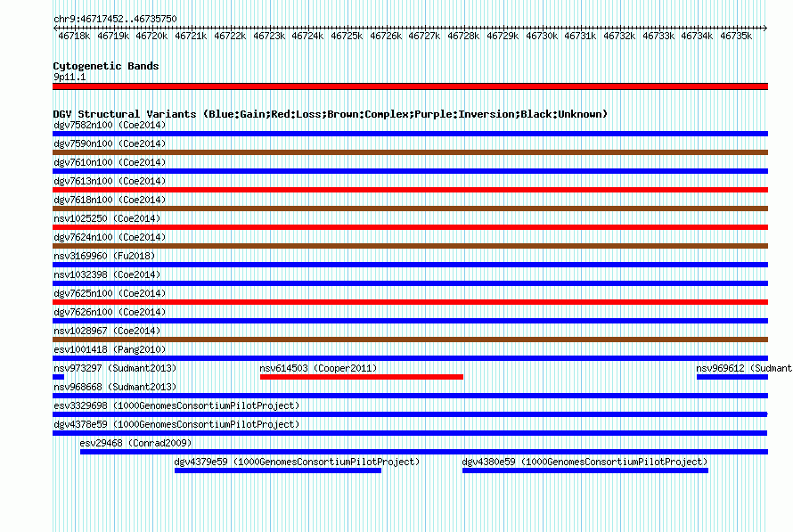Screen dimensions: 793x532
Task: Select the nsv614503 (Cooper2011) label
Action: pyautogui.click(x=318, y=368)
